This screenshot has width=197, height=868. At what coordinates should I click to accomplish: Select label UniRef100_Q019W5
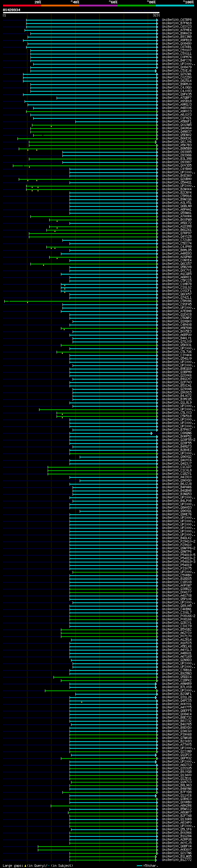tap(177, 125)
